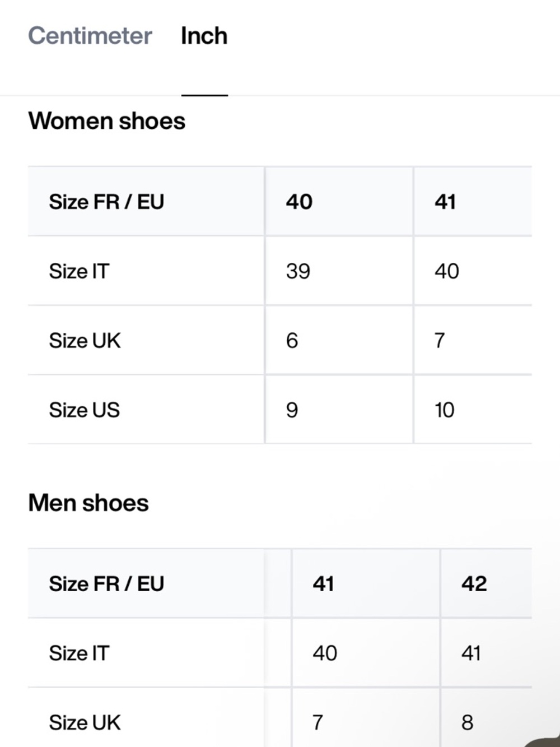Click Men's Size IT value 40
The image size is (560, 747).
(x=325, y=653)
